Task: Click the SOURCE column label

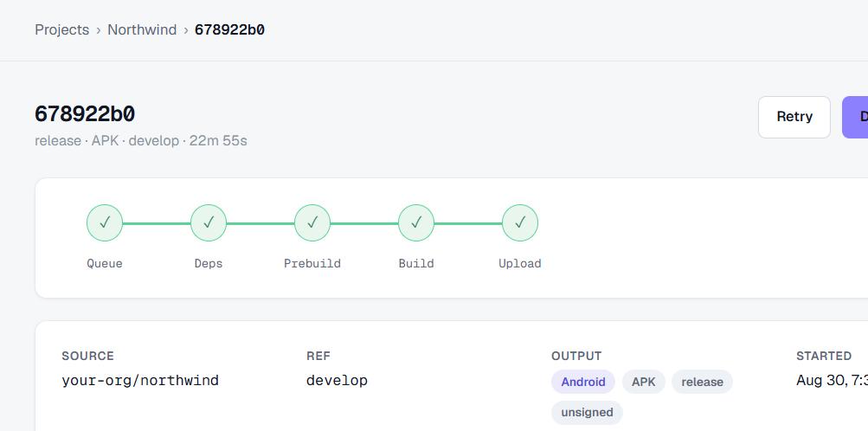Action: tap(87, 356)
